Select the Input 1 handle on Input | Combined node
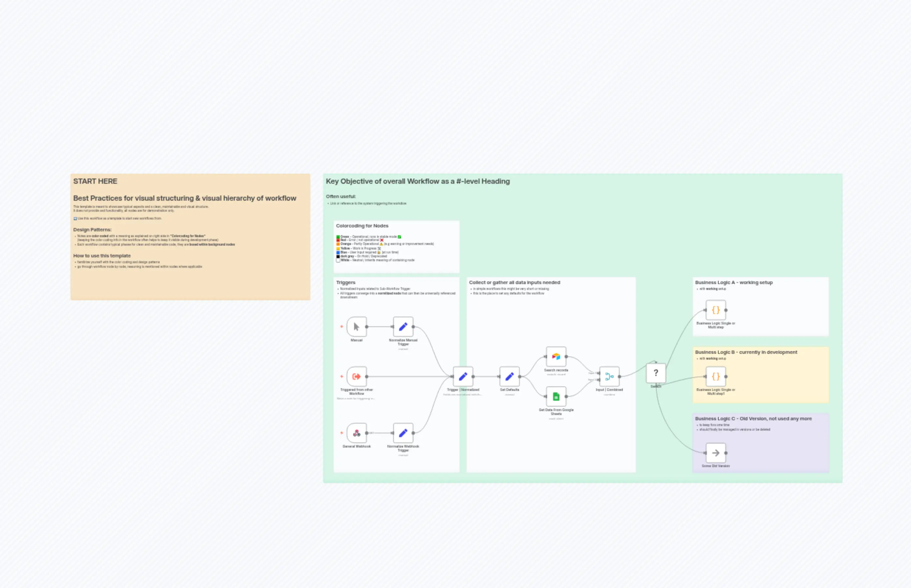This screenshot has width=911, height=588. point(600,373)
